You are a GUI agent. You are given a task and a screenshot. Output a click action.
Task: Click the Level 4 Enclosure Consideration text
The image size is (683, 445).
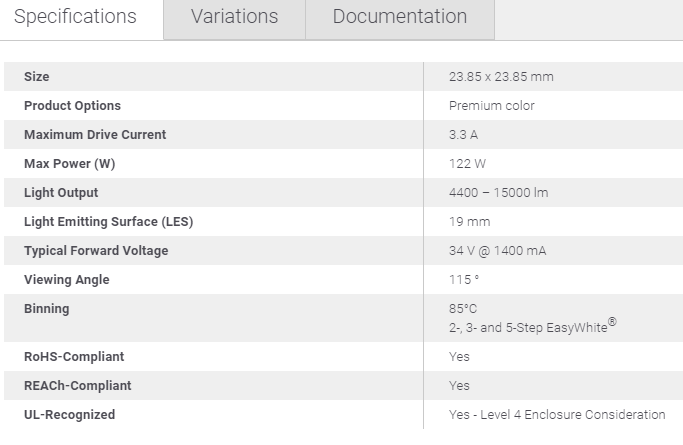point(572,415)
